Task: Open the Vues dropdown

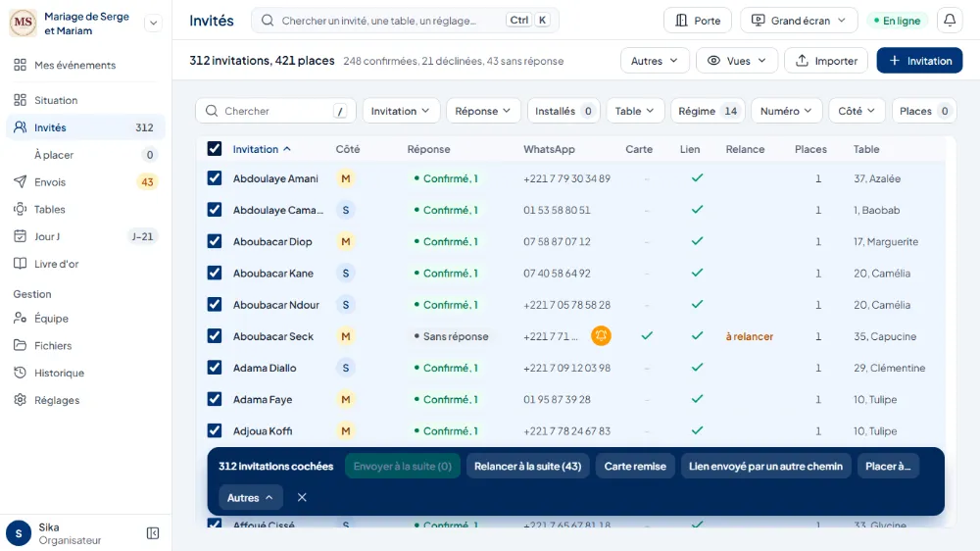Action: 737,61
